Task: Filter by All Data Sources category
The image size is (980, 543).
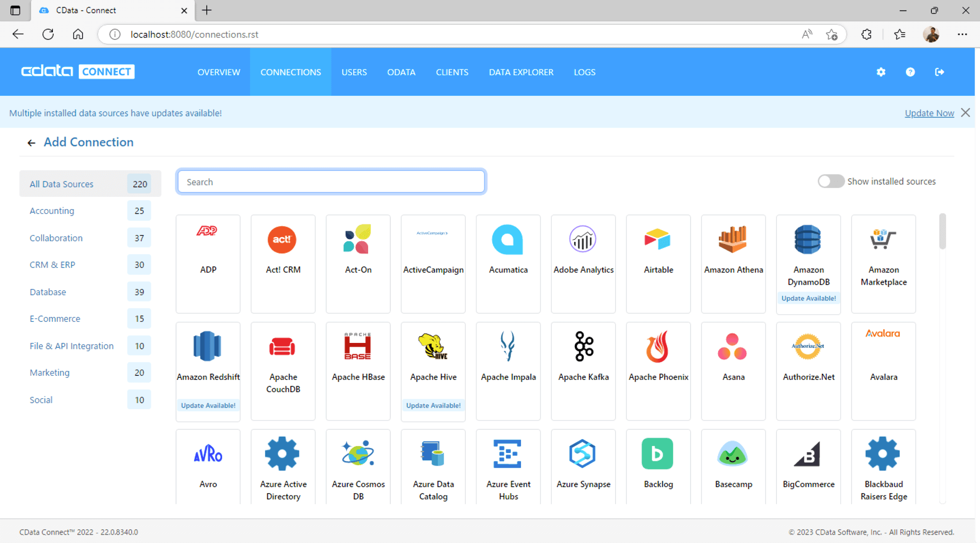Action: click(x=90, y=184)
